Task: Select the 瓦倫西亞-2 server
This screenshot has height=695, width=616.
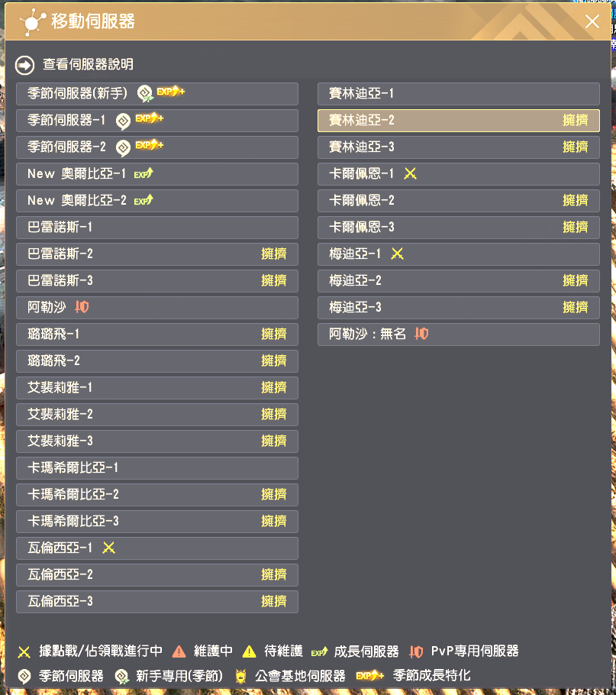Action: tap(157, 575)
